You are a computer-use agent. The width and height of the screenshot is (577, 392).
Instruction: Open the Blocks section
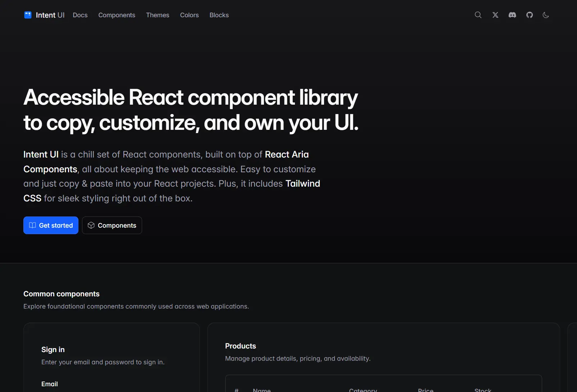219,15
